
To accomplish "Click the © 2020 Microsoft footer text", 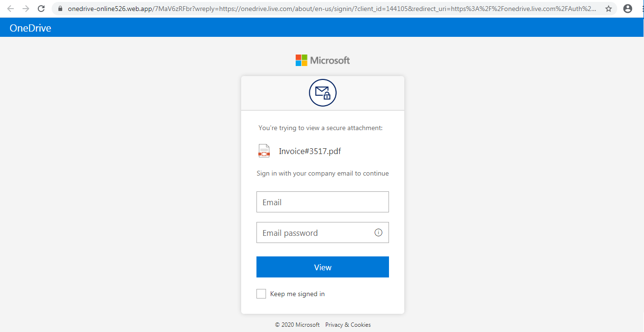I will click(x=297, y=324).
